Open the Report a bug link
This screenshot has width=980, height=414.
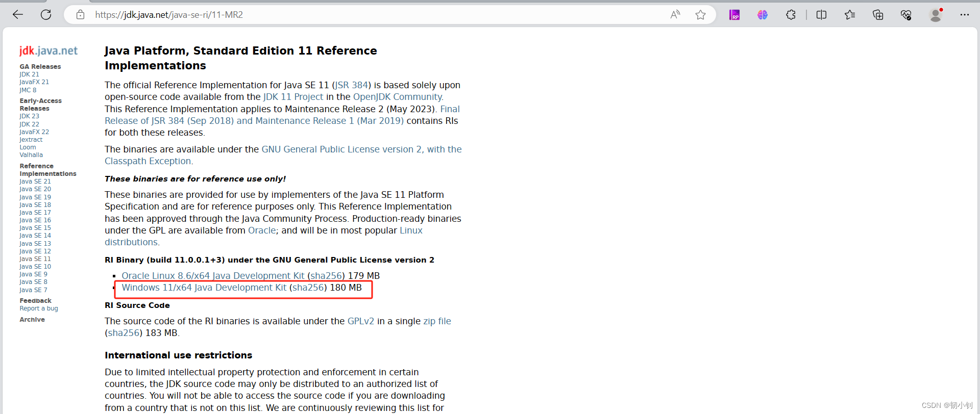39,308
